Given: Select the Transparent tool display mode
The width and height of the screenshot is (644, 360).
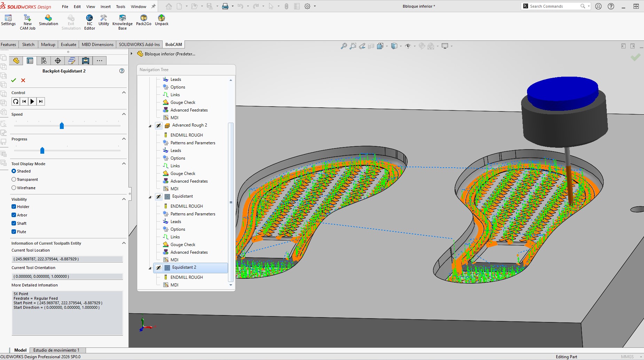Looking at the screenshot, I should click(13, 179).
